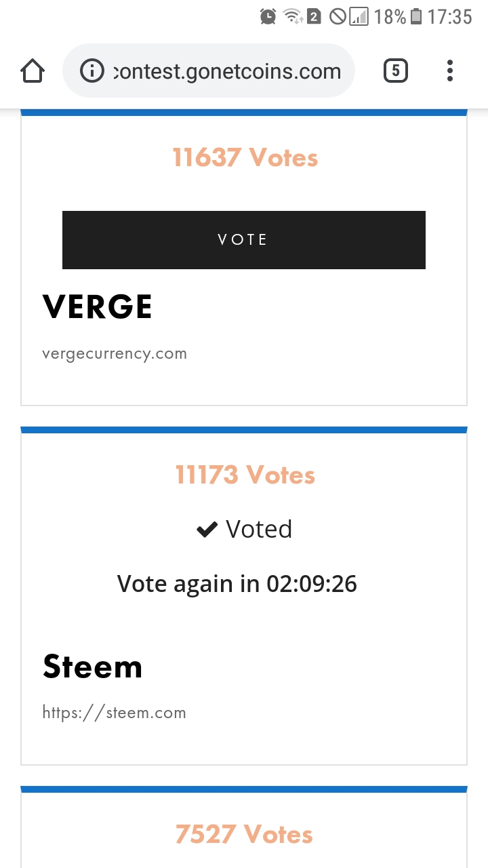
Task: Tap the alarm clock status icon
Action: point(268,16)
